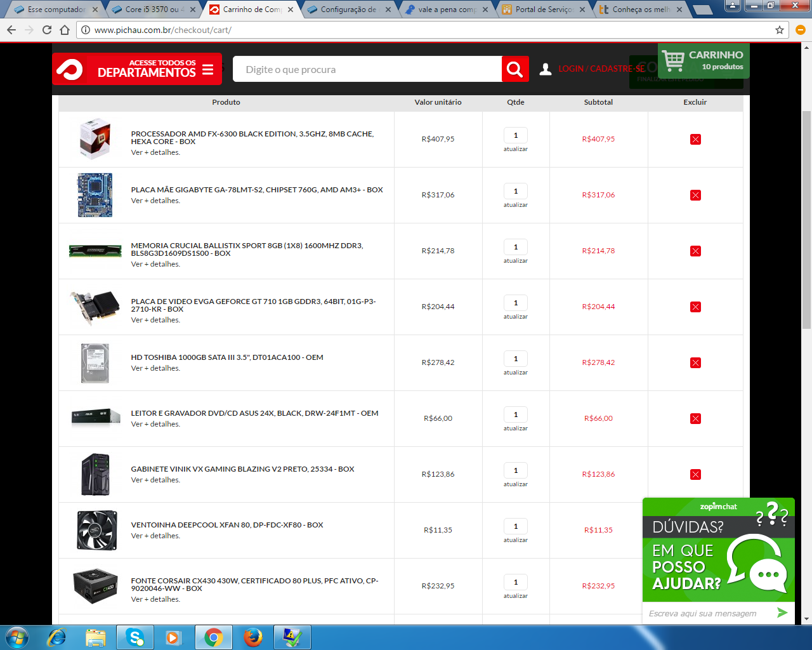
Task: Remove the Vinik VX Gaming case
Action: [695, 474]
